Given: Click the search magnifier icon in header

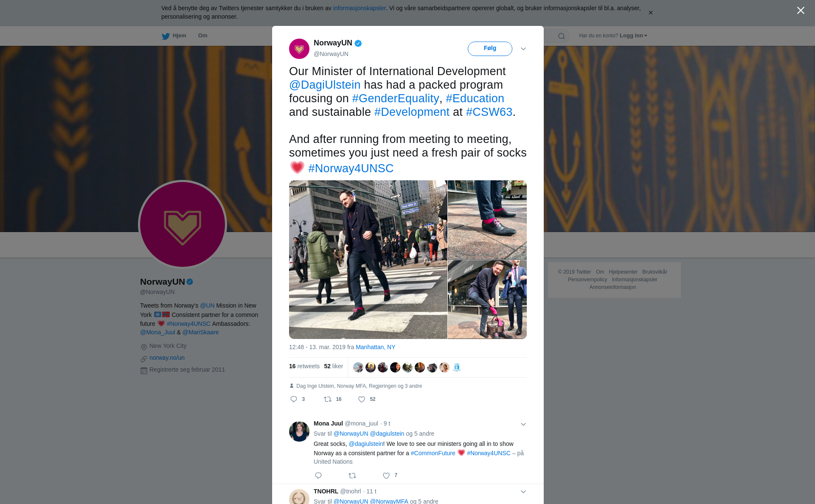Looking at the screenshot, I should [x=562, y=36].
